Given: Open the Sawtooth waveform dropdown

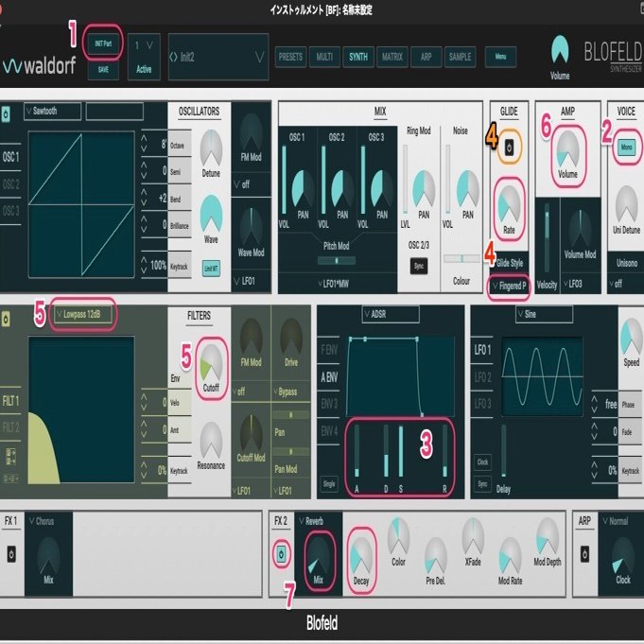Looking at the screenshot, I should point(53,111).
